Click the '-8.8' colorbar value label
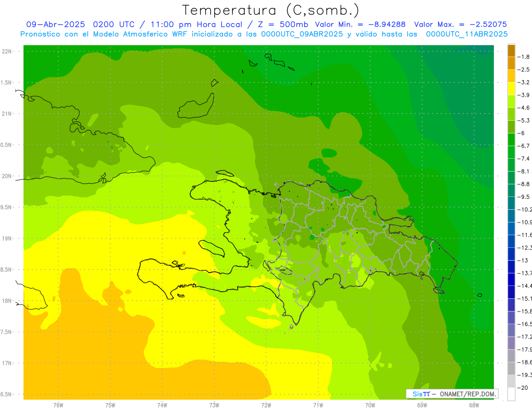Viewport: 532px width, 411px height. tap(524, 184)
